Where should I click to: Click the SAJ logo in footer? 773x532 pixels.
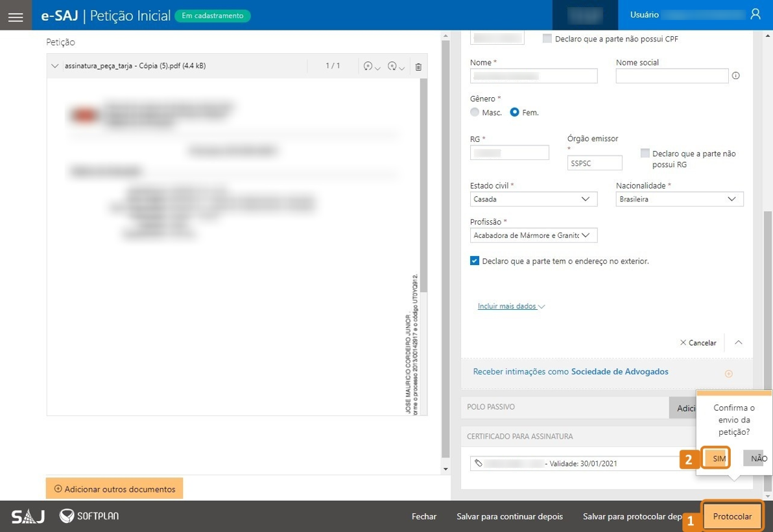28,516
